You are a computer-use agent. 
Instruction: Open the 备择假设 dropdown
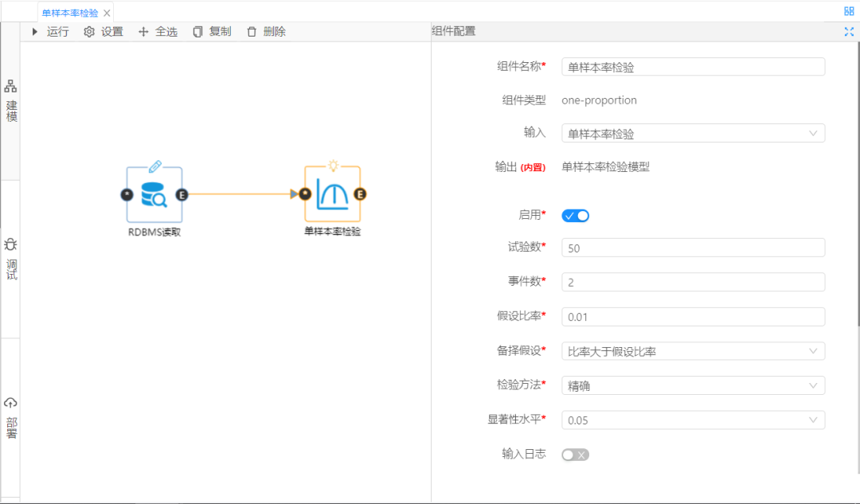pyautogui.click(x=693, y=351)
